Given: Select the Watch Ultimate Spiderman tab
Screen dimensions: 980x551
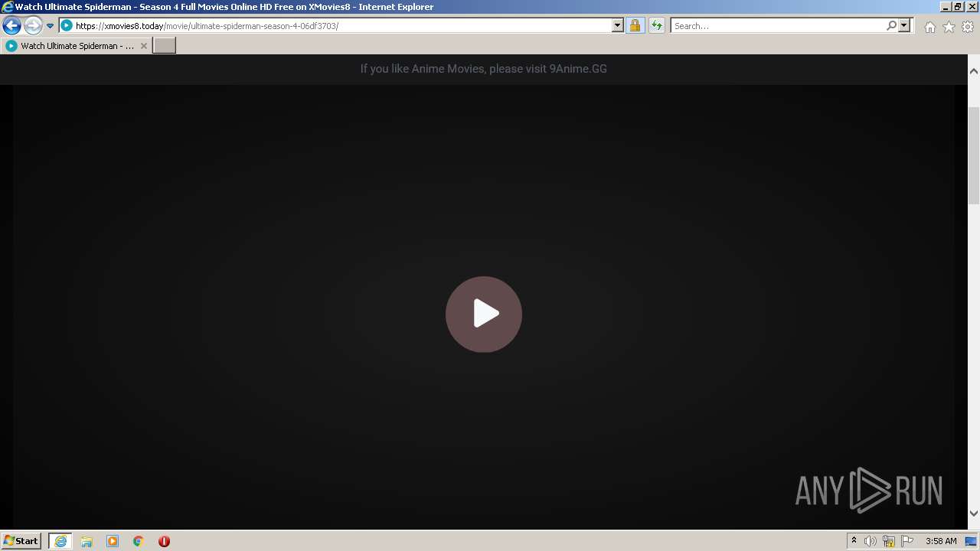Looking at the screenshot, I should (76, 46).
